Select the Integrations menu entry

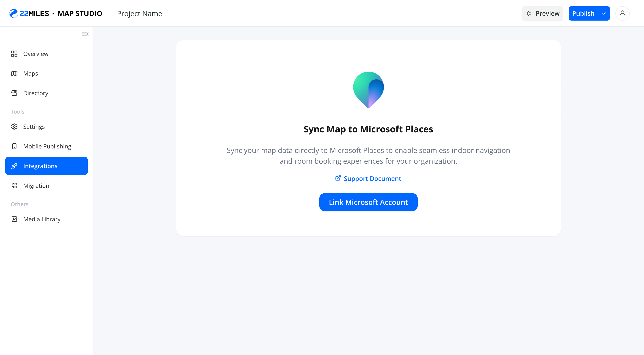click(x=47, y=166)
